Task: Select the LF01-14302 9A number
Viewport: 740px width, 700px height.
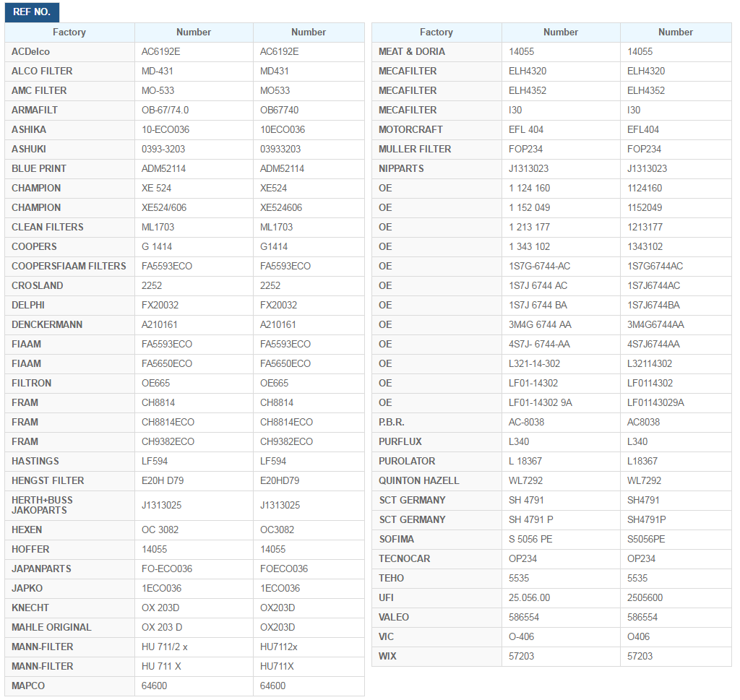Action: [x=541, y=403]
